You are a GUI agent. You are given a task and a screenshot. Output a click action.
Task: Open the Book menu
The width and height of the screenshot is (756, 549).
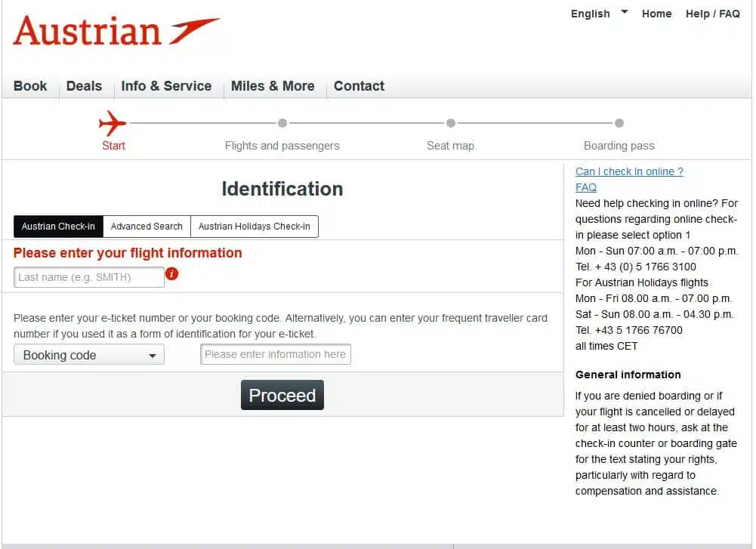30,86
